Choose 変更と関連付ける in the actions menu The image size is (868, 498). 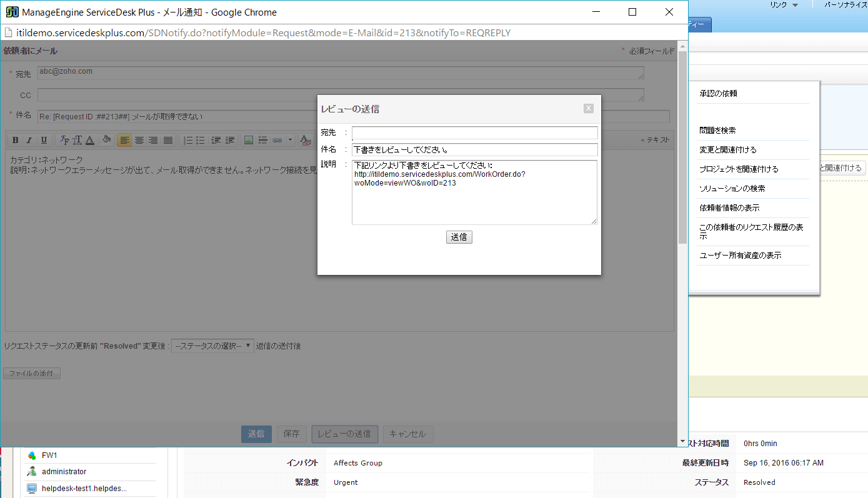click(728, 150)
